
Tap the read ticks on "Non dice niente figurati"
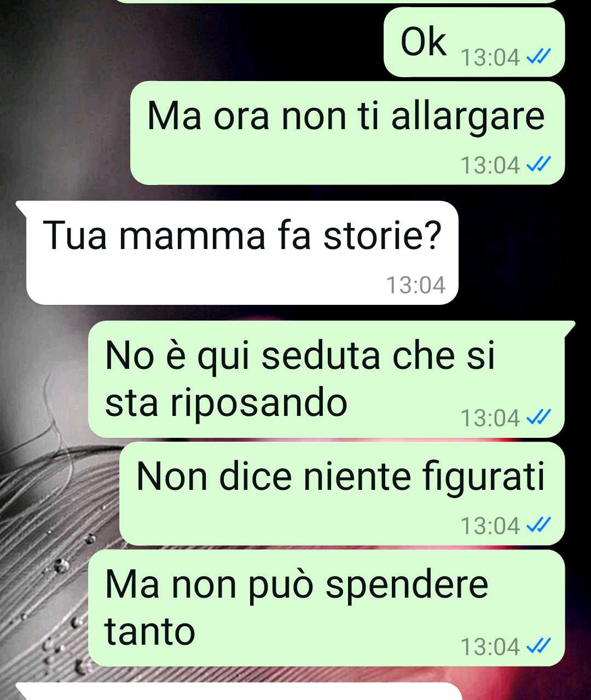tap(537, 525)
